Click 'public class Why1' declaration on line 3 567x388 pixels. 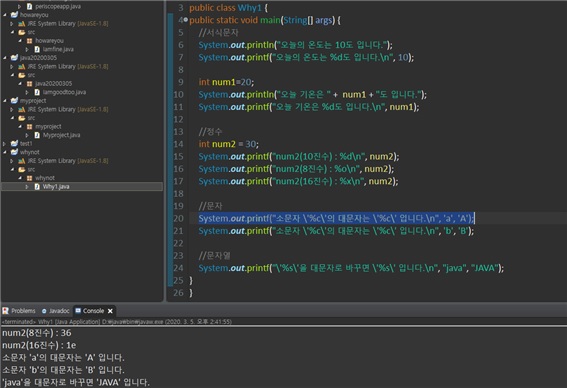coord(225,8)
